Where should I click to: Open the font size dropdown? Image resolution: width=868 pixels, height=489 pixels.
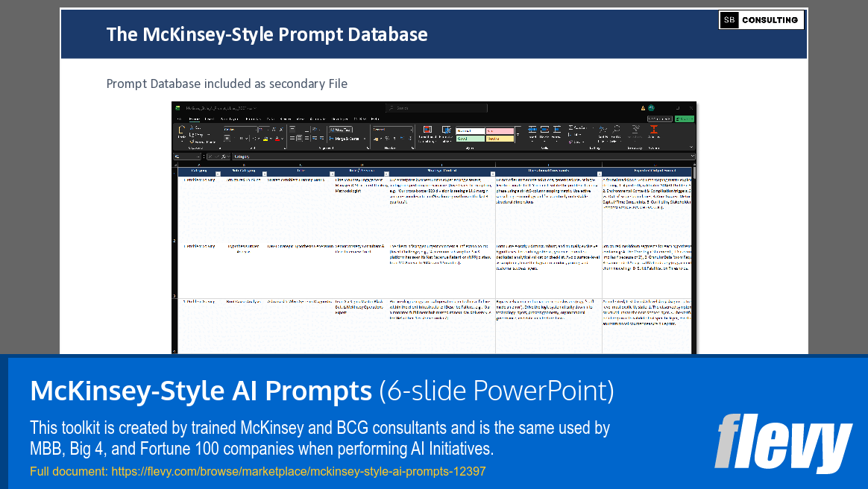[x=268, y=130]
